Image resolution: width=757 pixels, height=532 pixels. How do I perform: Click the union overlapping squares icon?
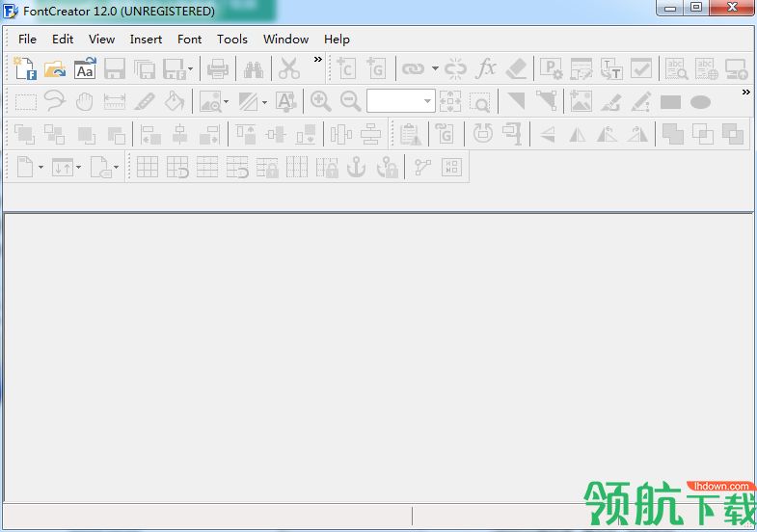(x=672, y=134)
